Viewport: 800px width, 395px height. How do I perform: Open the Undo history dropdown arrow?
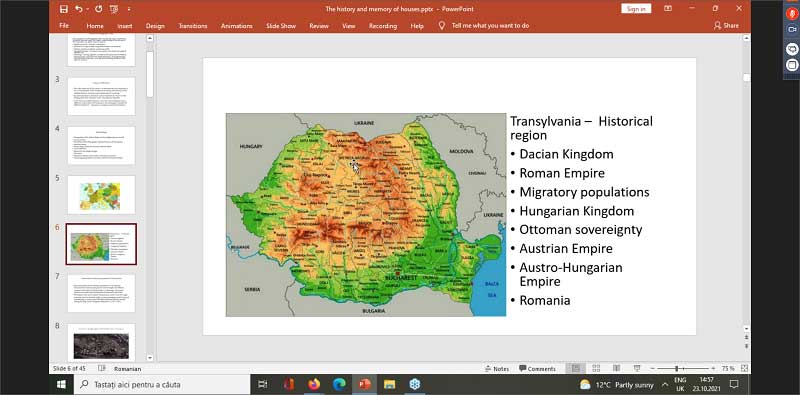click(x=88, y=9)
